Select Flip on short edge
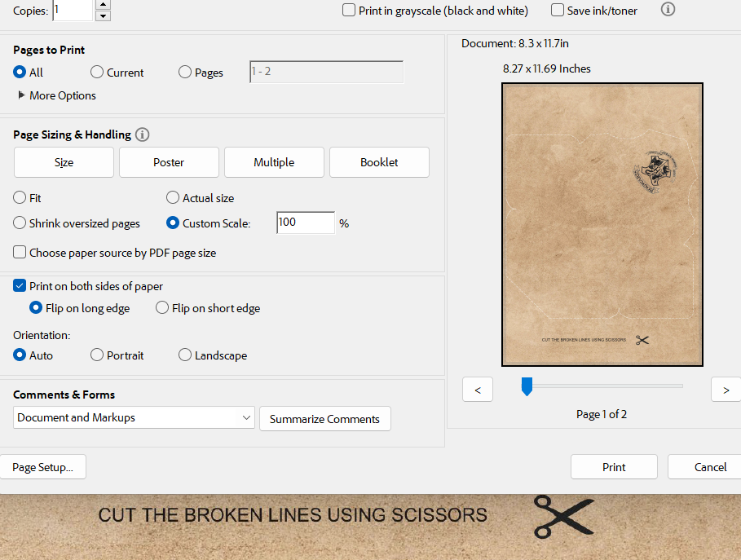741x560 pixels. (162, 308)
